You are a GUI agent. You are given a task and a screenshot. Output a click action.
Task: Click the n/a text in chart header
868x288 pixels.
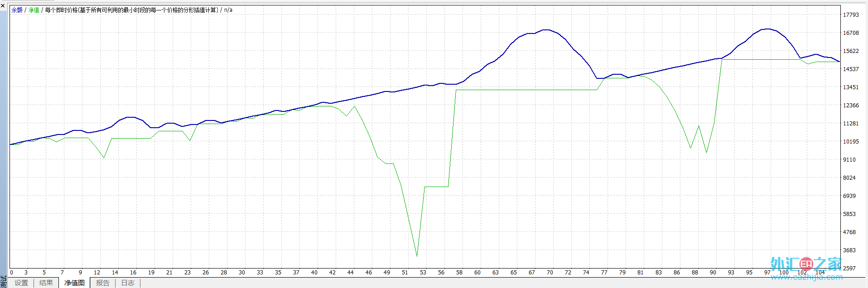coord(228,10)
